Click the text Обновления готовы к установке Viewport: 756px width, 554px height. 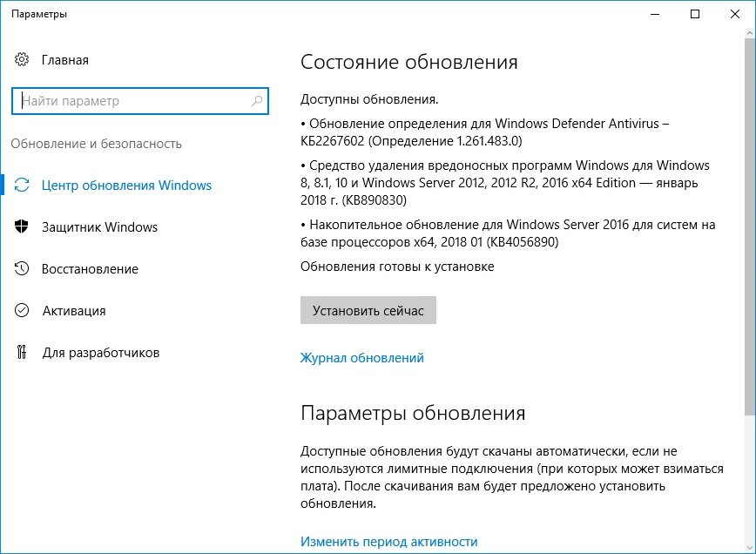coord(397,267)
